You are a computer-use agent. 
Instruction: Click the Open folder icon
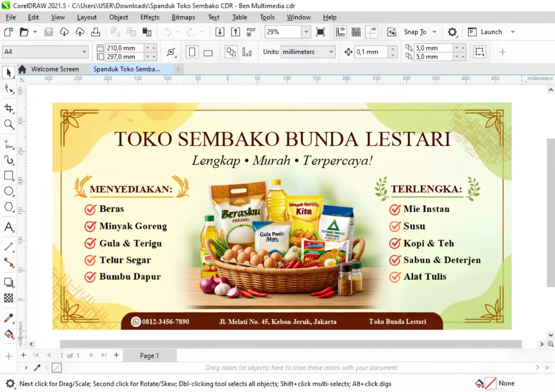click(24, 32)
